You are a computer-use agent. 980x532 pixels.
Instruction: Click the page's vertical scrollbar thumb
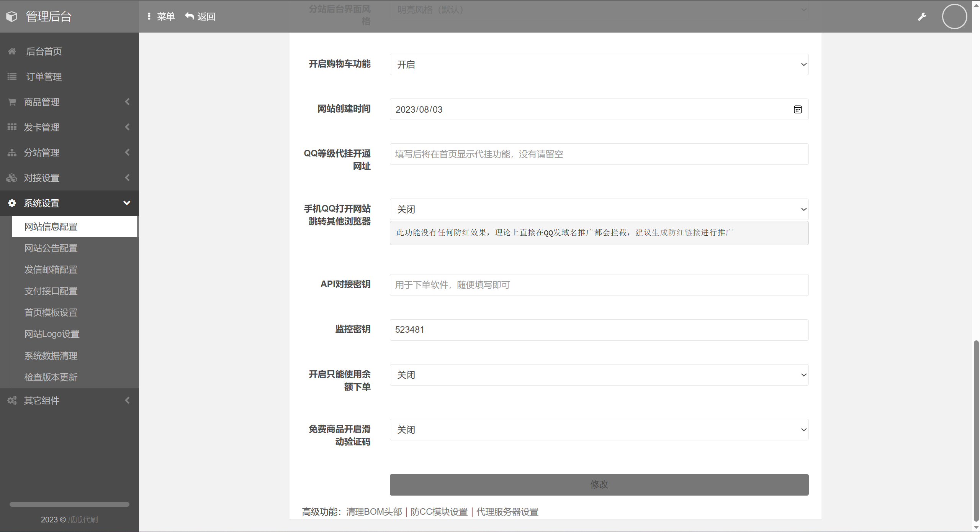(x=976, y=429)
